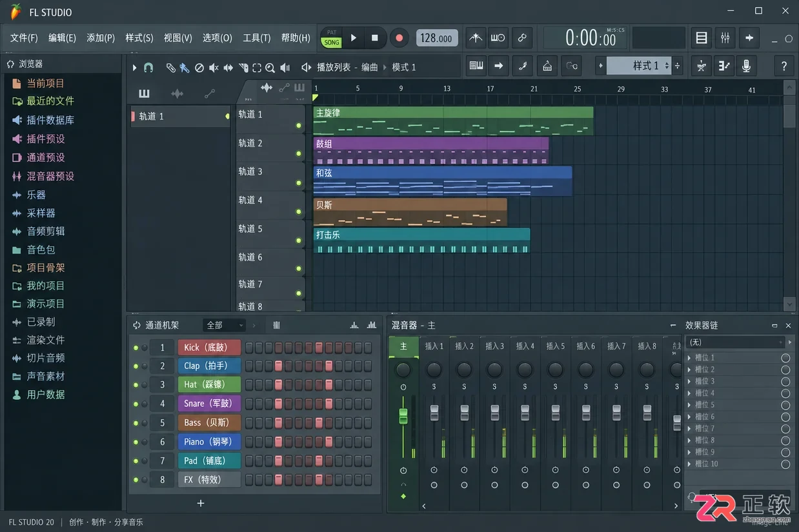
Task: Toggle Snare channel green mute light
Action: pos(136,404)
